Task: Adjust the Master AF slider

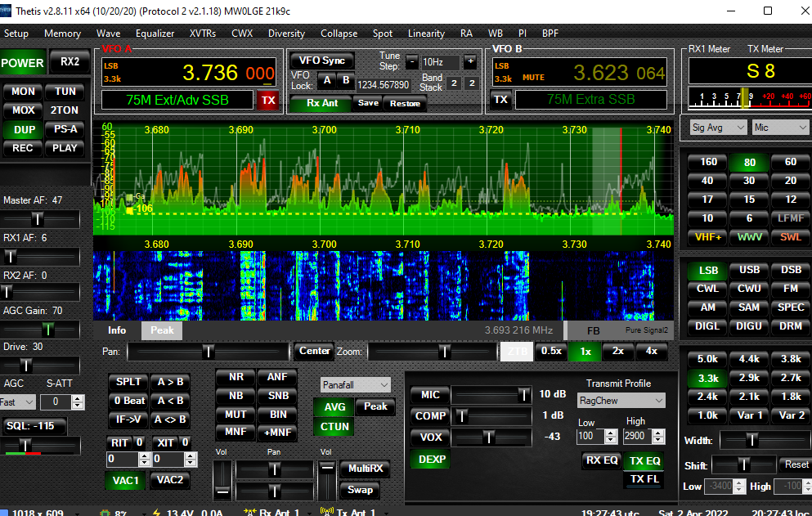Action: (37, 219)
